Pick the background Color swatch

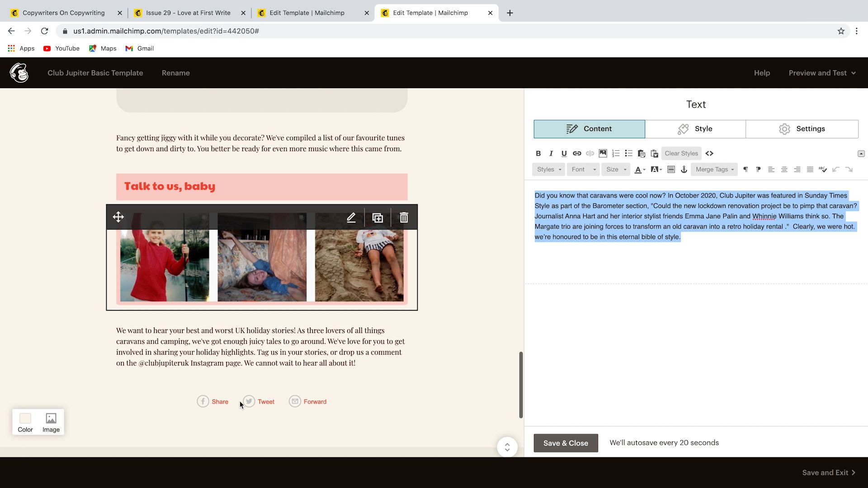pyautogui.click(x=25, y=422)
